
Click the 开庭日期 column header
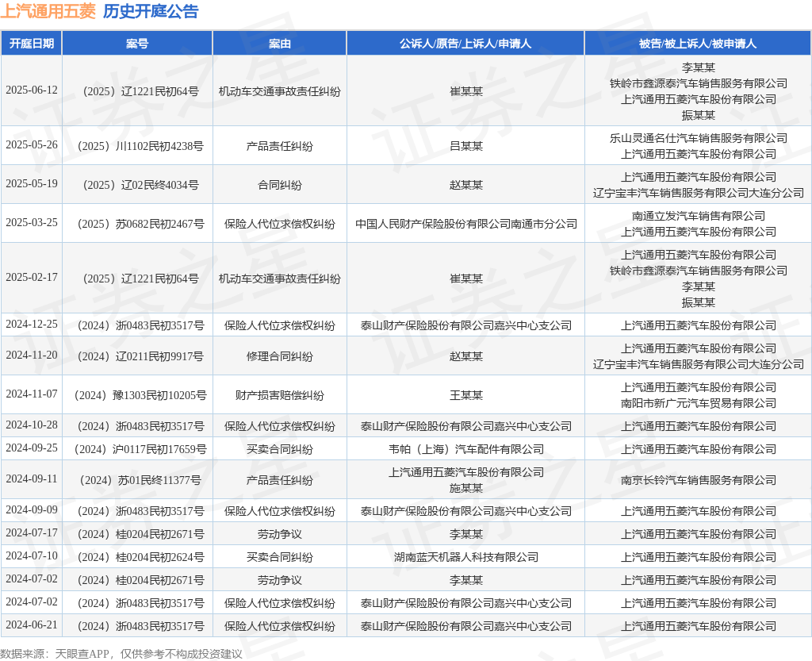32,44
